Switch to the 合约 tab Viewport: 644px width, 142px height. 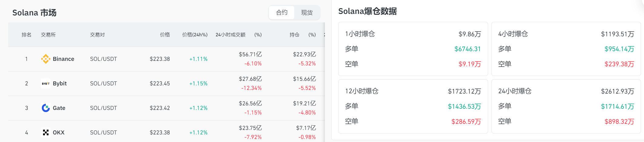click(282, 12)
